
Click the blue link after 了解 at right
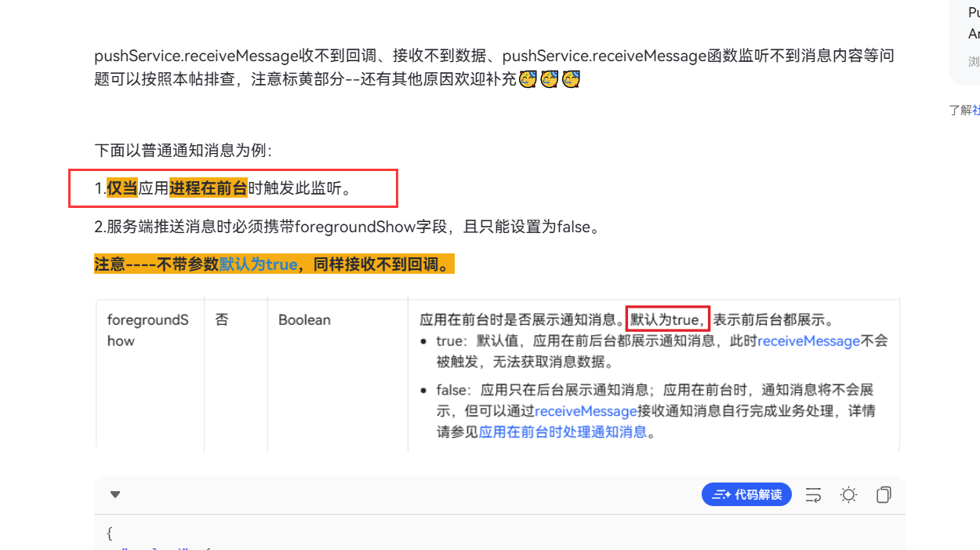975,110
